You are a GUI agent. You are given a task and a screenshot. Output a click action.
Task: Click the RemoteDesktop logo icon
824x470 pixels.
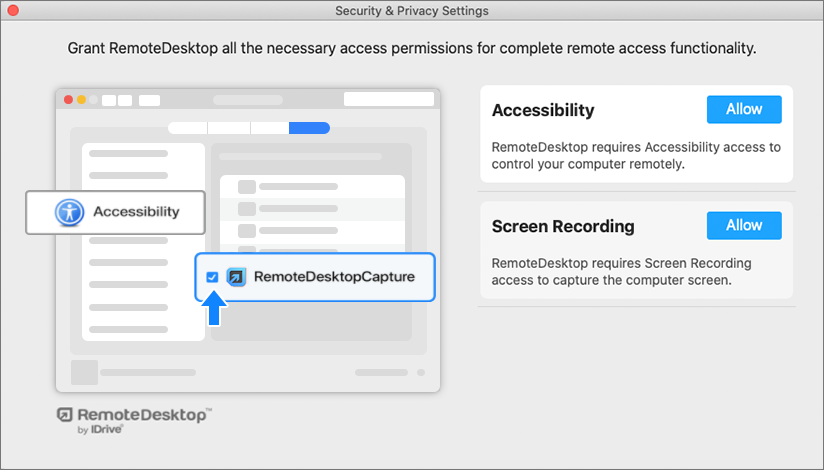tap(64, 415)
